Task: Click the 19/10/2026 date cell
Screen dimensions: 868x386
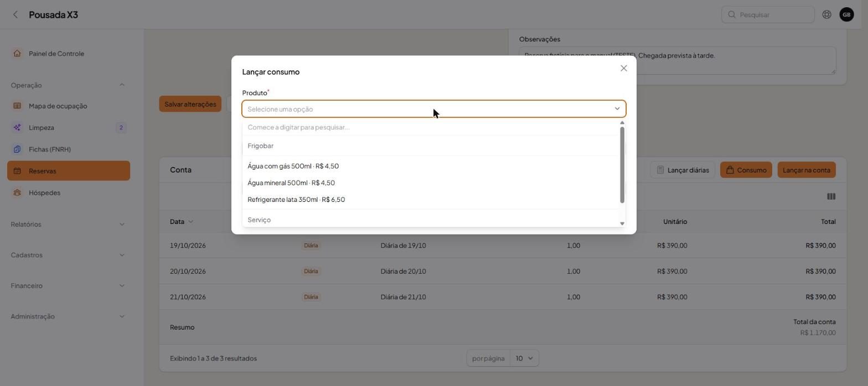Action: (x=188, y=246)
